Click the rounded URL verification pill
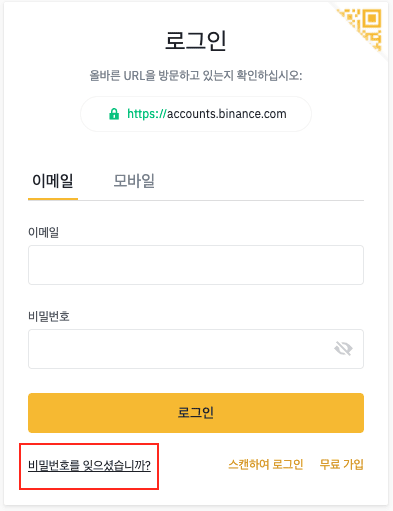Image resolution: width=393 pixels, height=511 pixels. click(196, 114)
